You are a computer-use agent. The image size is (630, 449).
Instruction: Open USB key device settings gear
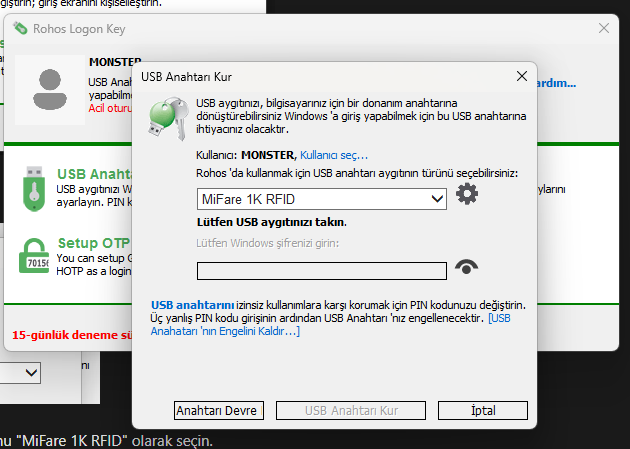(x=467, y=194)
